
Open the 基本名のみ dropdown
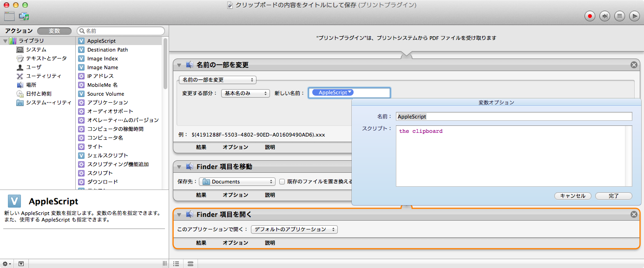click(245, 93)
